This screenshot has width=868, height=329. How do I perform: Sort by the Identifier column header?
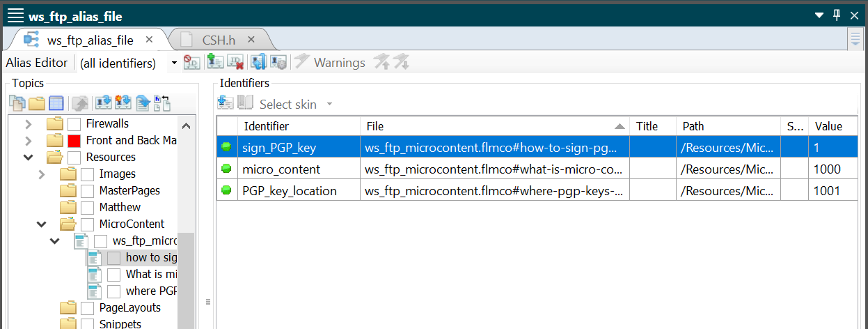(299, 126)
